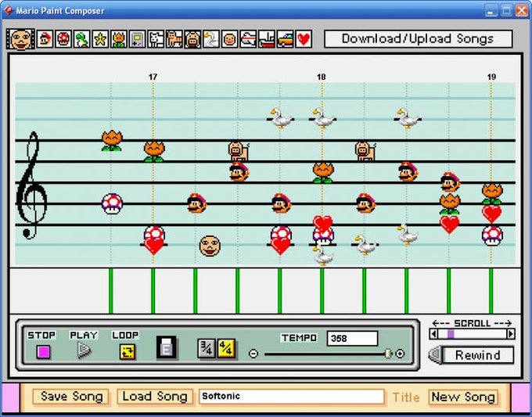Stop playback with the pink STOP button
532x417 pixels.
pos(44,352)
